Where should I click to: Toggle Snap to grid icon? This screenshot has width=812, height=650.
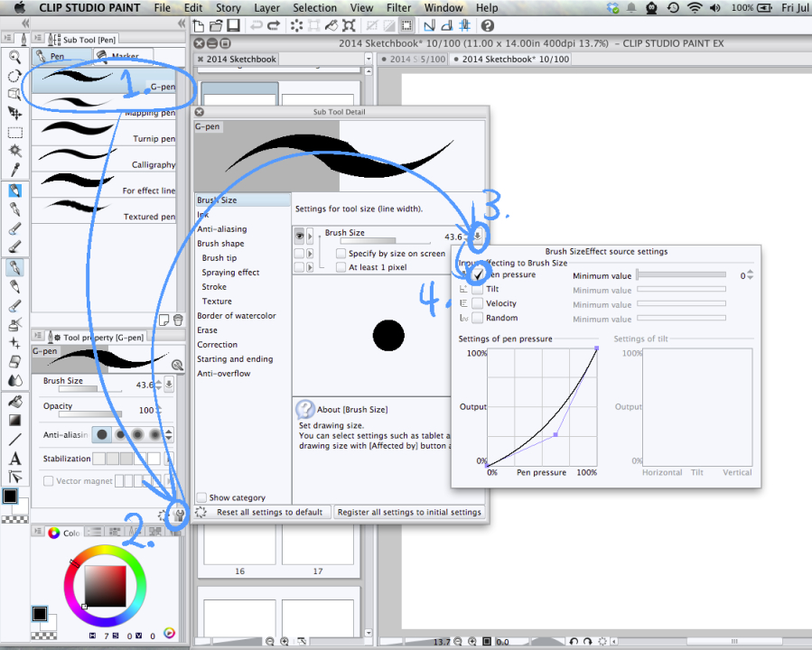pos(464,25)
